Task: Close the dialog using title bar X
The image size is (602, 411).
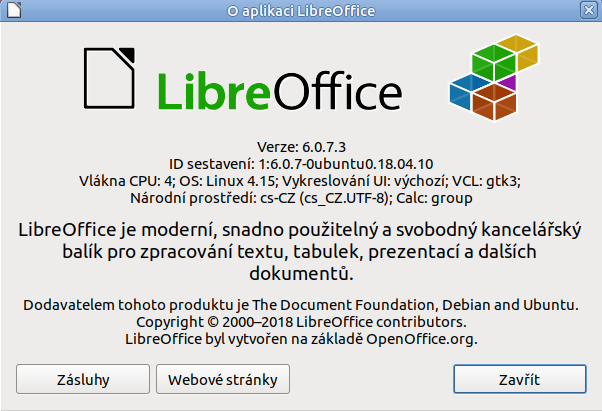Action: click(591, 10)
